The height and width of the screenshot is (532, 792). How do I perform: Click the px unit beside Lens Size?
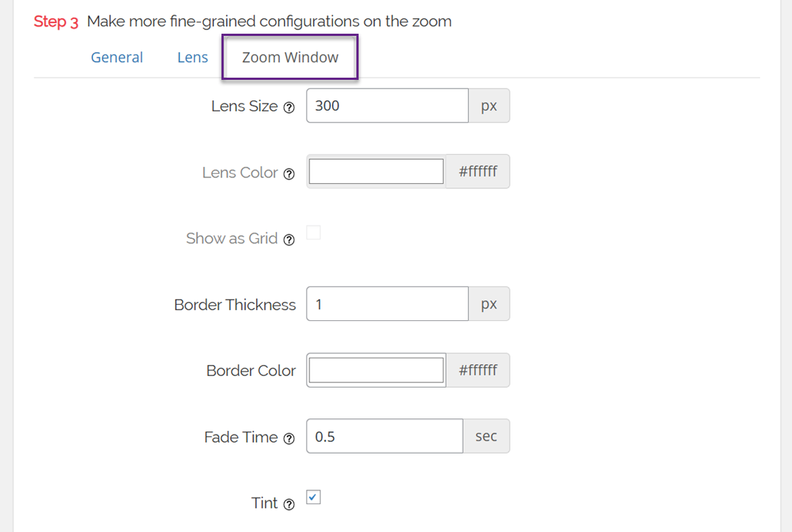coord(488,106)
